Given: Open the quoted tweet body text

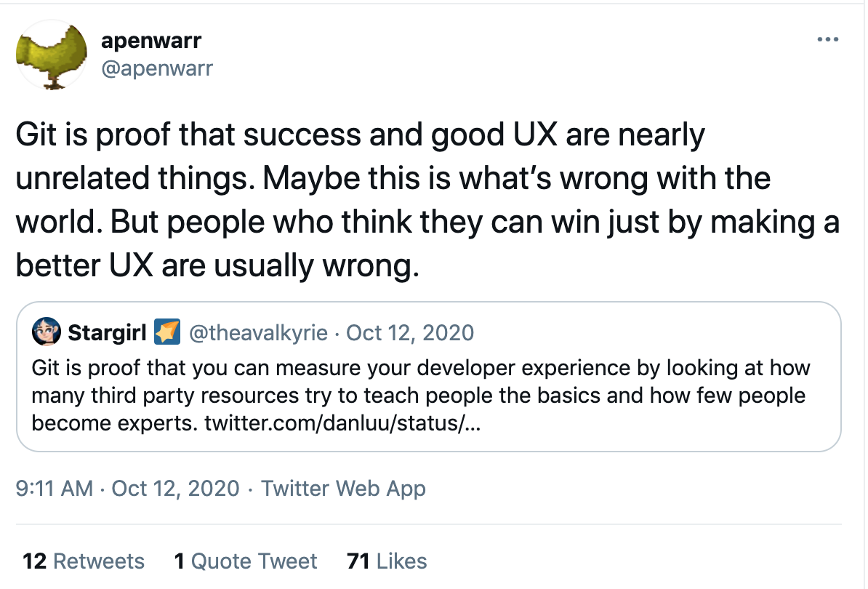Looking at the screenshot, I should 421,396.
